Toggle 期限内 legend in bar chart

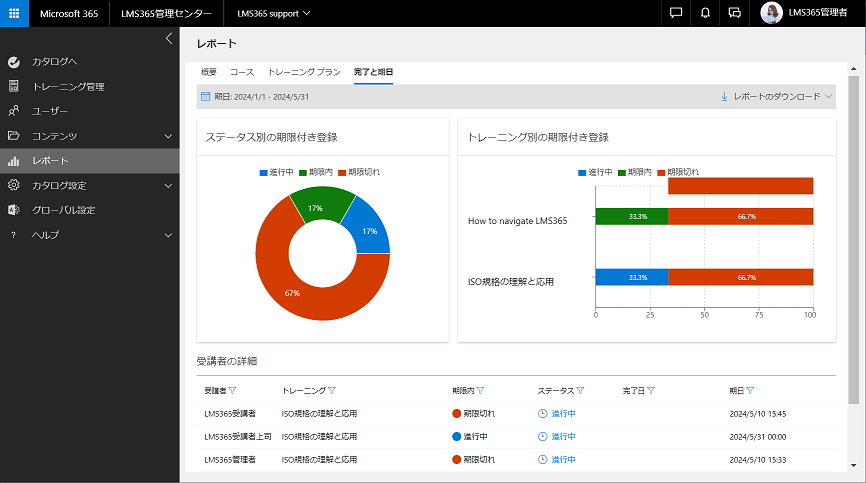[635, 172]
